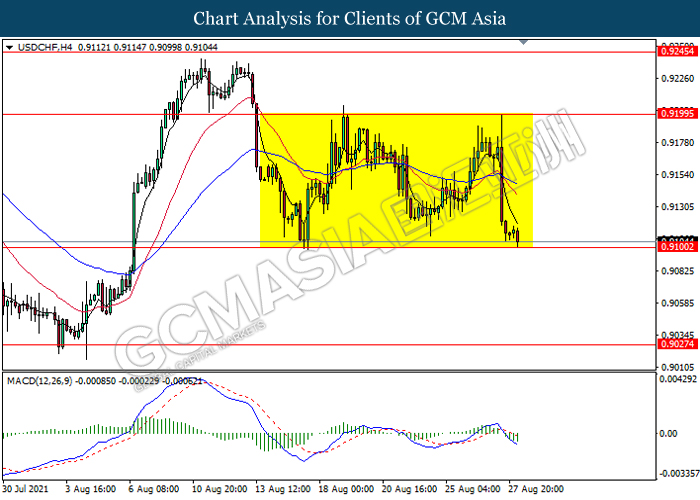This screenshot has height=500, width=700.
Task: Click the MACD(12,26,9) indicator label
Action: (39, 381)
